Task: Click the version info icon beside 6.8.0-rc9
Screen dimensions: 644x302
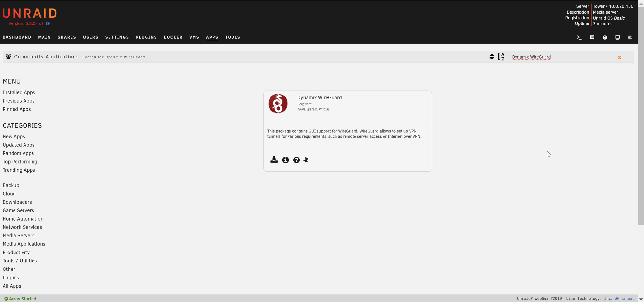Action: pyautogui.click(x=48, y=23)
